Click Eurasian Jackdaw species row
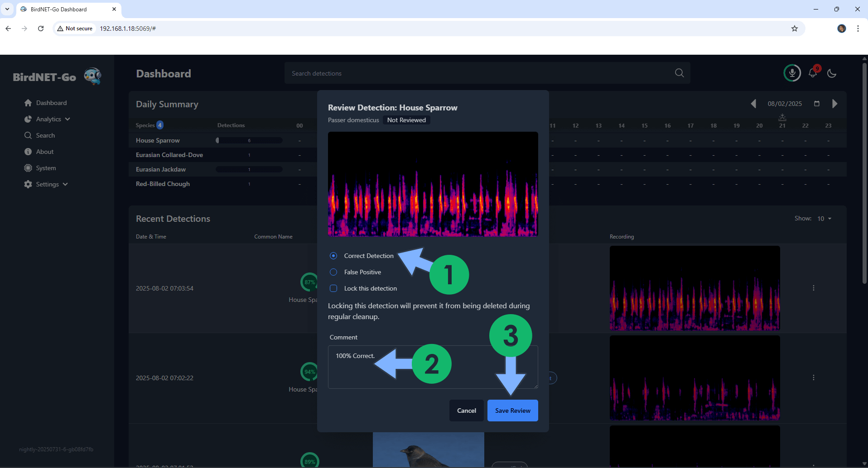Screen dimensions: 868x468 tap(161, 169)
